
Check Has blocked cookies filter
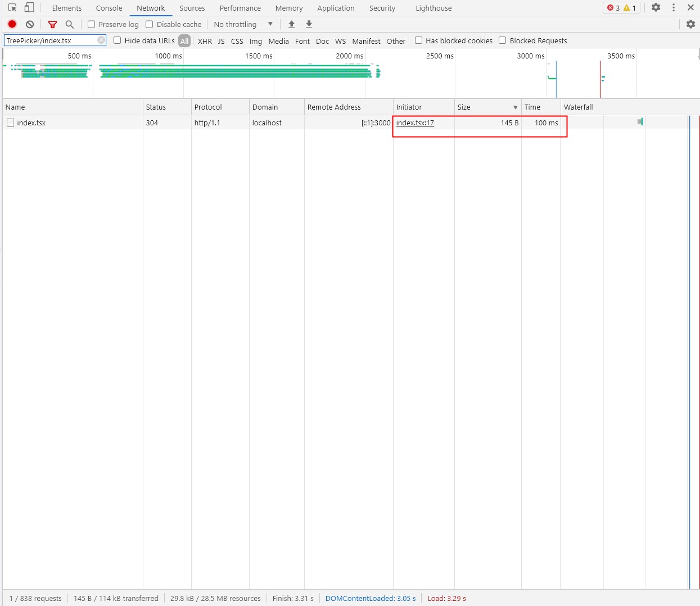[418, 40]
